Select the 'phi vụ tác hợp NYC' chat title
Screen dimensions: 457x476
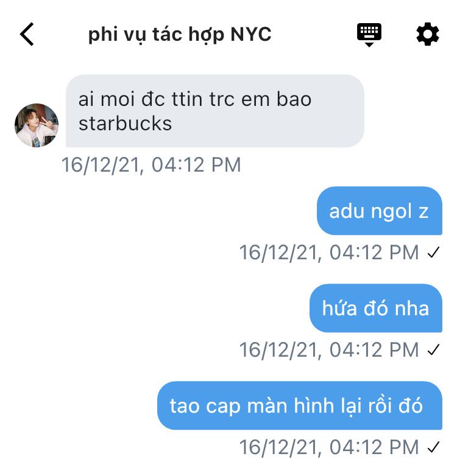pos(180,34)
